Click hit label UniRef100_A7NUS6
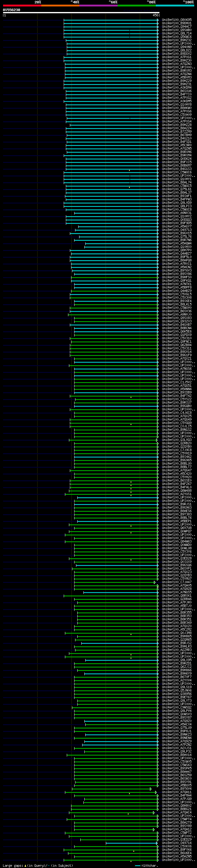The image size is (197, 868). [177, 369]
